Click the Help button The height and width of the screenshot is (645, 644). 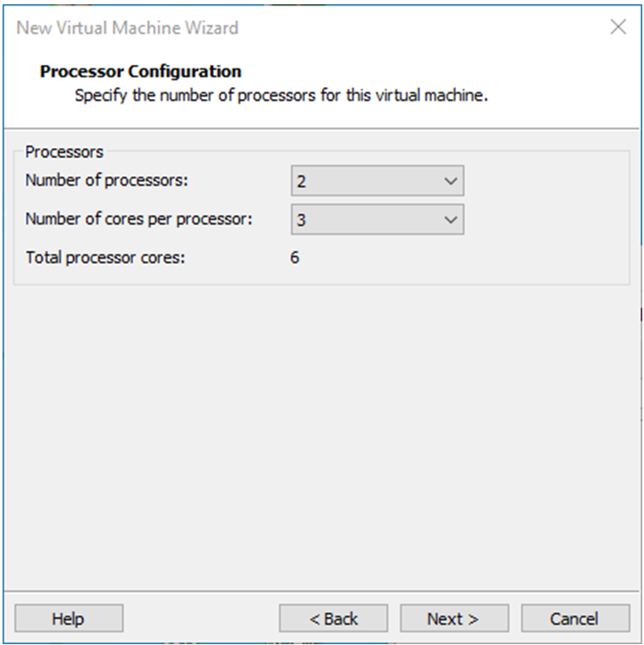(x=68, y=619)
